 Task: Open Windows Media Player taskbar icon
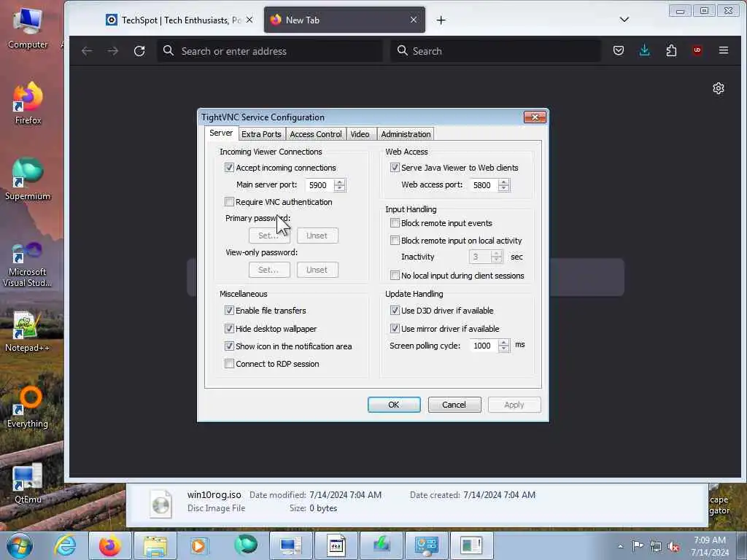click(198, 545)
